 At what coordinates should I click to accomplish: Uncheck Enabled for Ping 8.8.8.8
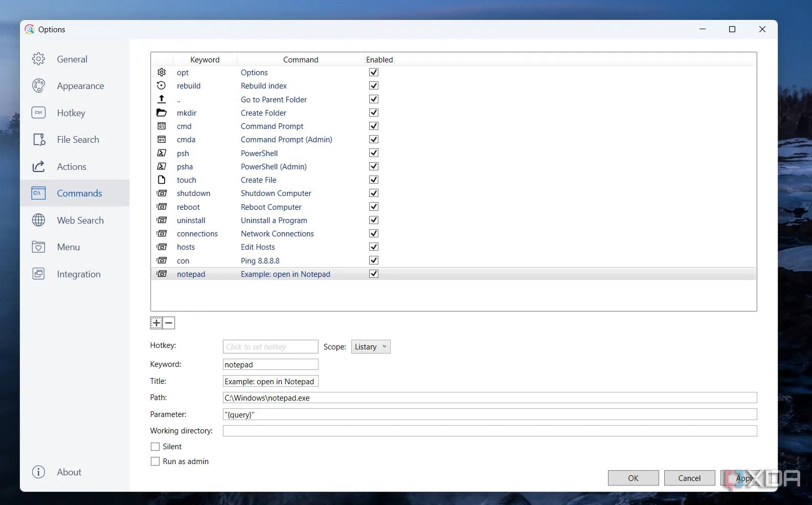coord(374,260)
